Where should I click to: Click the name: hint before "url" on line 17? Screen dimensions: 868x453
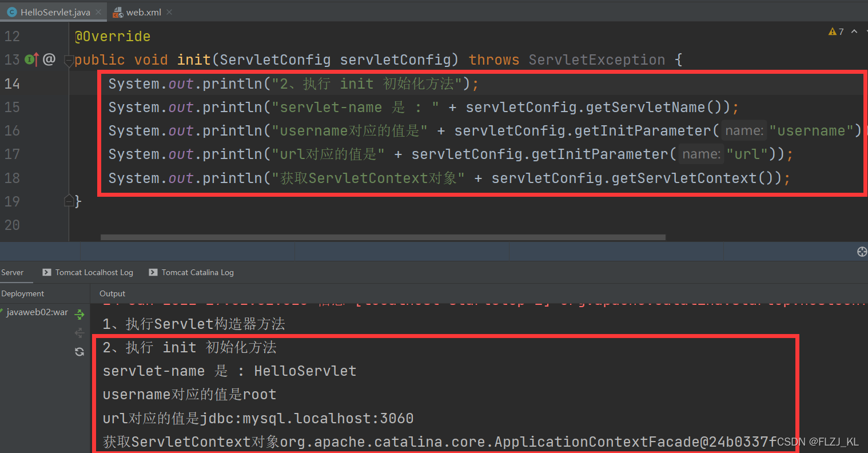pyautogui.click(x=701, y=154)
